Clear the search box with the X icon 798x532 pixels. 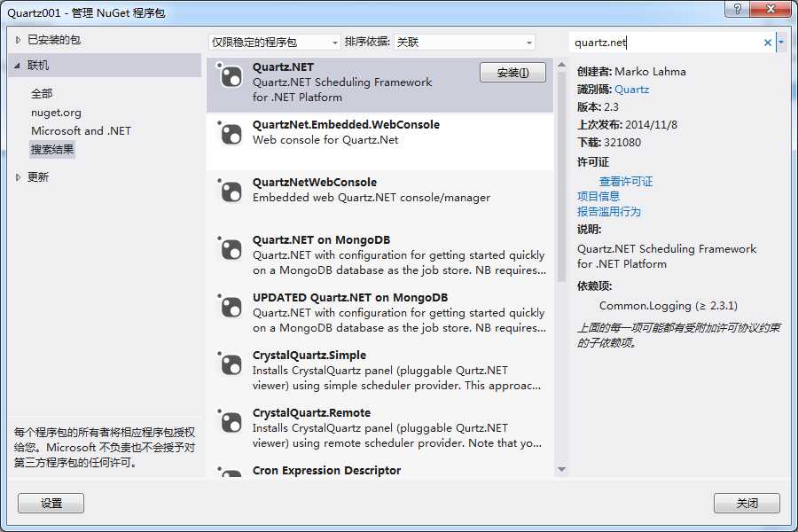(x=768, y=43)
